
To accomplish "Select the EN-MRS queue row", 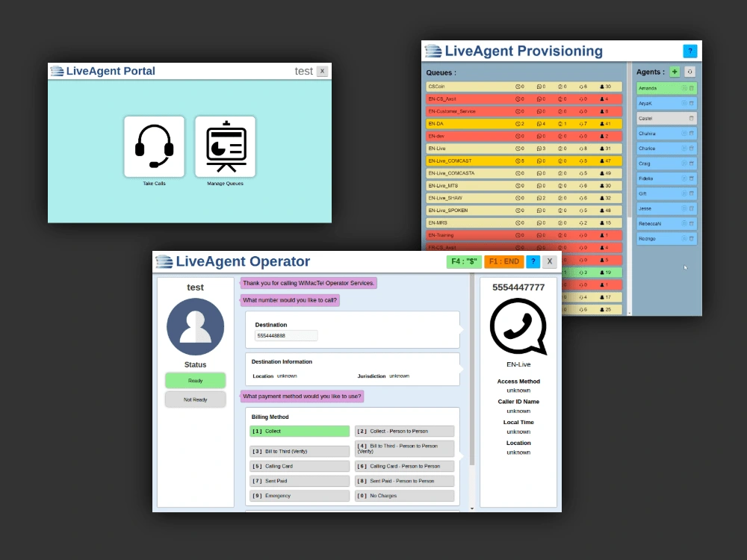I will 524,223.
